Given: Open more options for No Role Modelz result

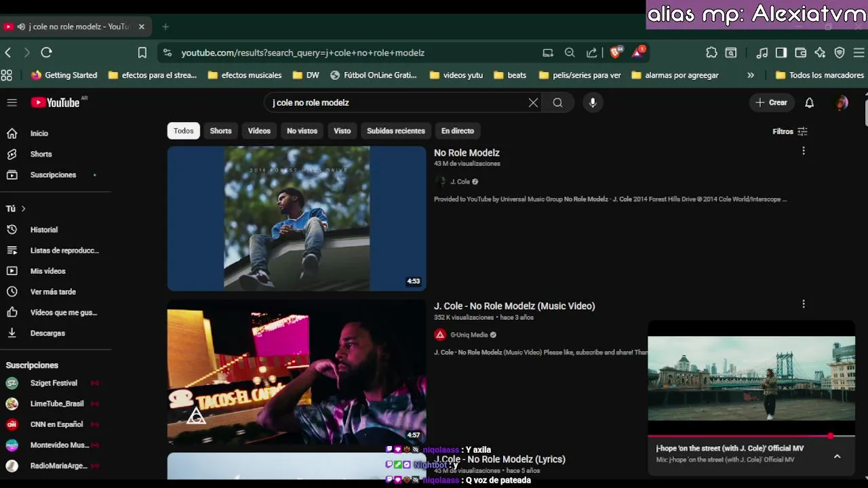Looking at the screenshot, I should [x=804, y=150].
